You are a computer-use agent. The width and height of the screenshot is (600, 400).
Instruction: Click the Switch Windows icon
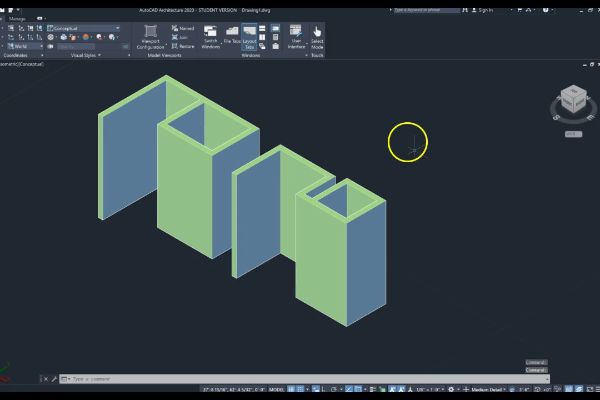(211, 36)
